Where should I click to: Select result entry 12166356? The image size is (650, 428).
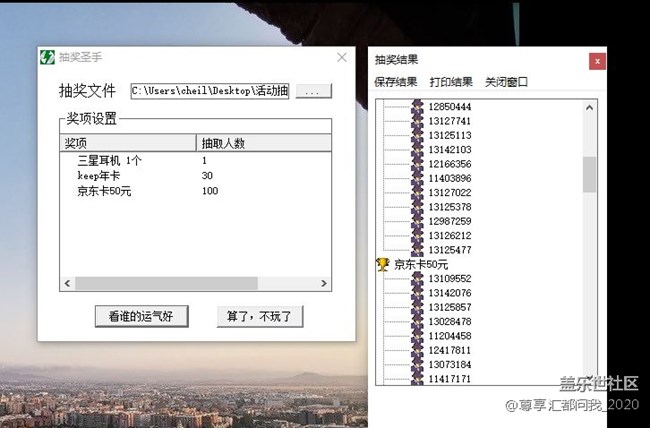450,164
